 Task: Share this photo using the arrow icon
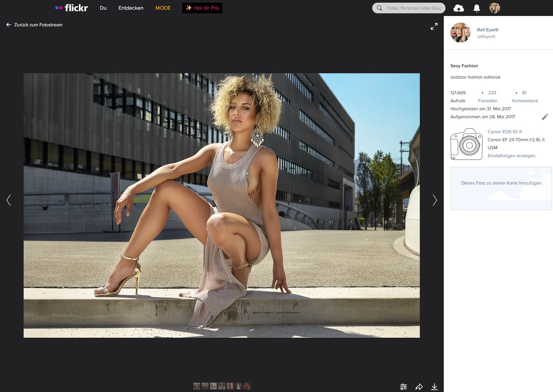point(419,387)
